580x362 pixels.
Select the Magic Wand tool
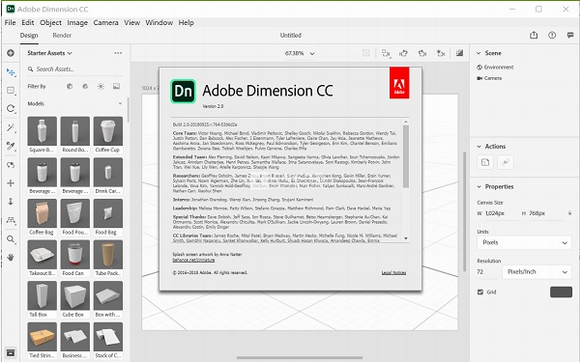click(11, 128)
